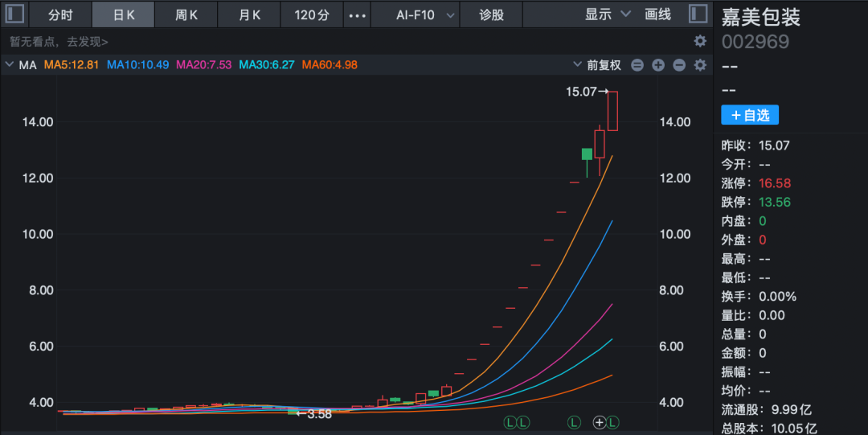Switch to the 分时 intraday tab

tap(59, 14)
